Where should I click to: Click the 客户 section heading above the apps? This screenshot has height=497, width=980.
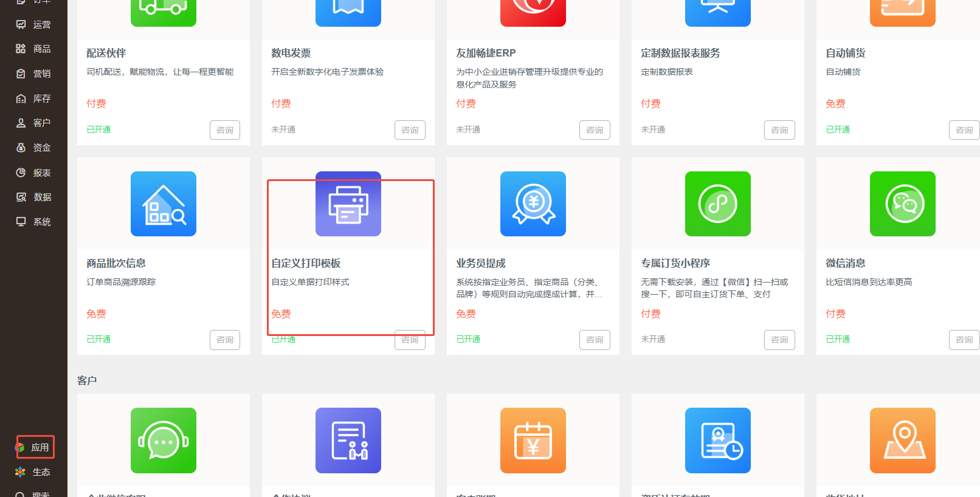pyautogui.click(x=87, y=380)
